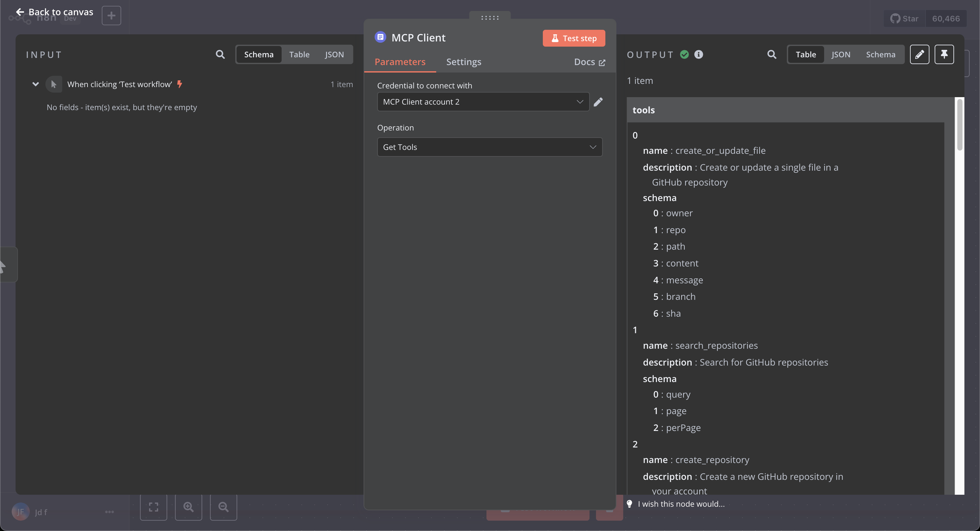This screenshot has width=980, height=531.
Task: Switch output view to JSON
Action: click(841, 54)
